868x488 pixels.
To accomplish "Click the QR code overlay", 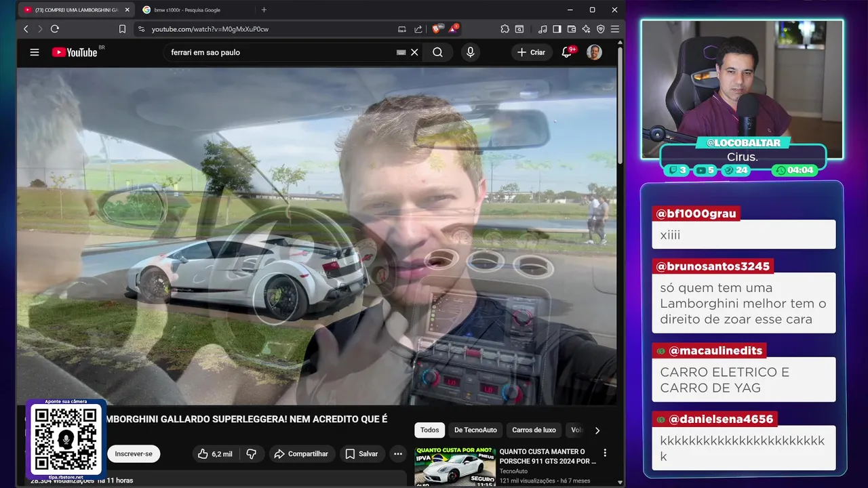I will tap(66, 439).
